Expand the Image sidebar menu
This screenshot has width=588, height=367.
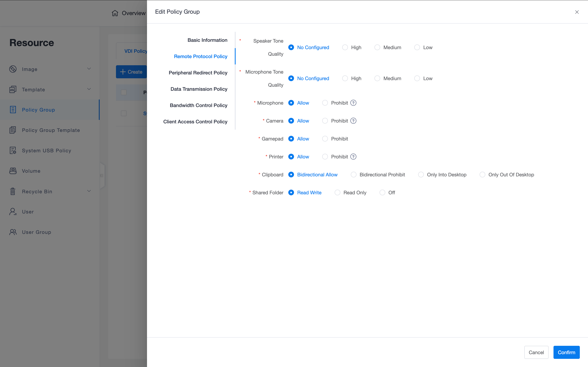(89, 69)
